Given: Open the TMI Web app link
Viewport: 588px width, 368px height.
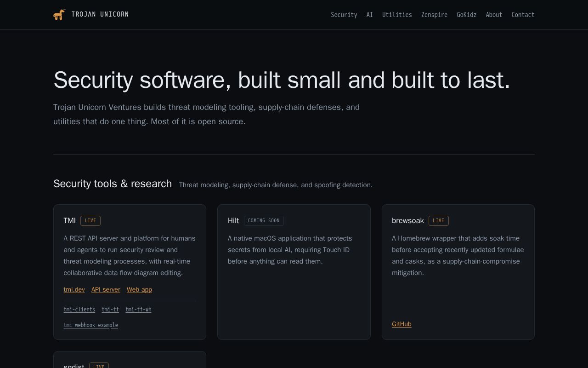Looking at the screenshot, I should pos(139,289).
